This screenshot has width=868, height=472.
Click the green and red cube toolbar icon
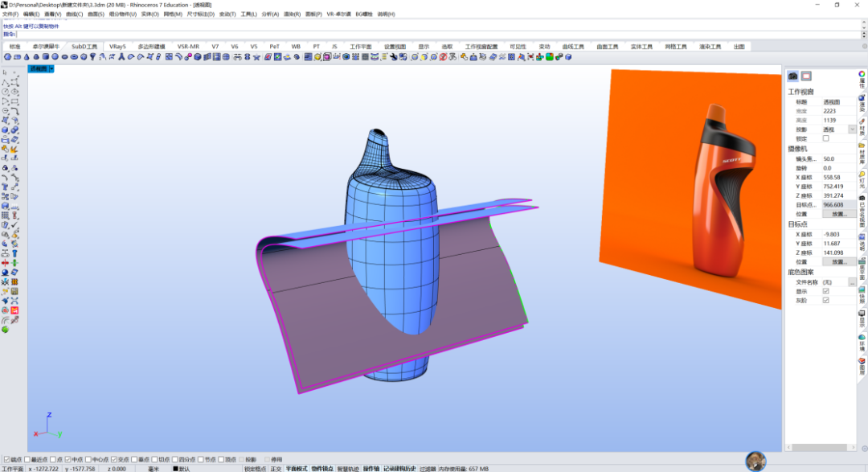click(x=550, y=57)
